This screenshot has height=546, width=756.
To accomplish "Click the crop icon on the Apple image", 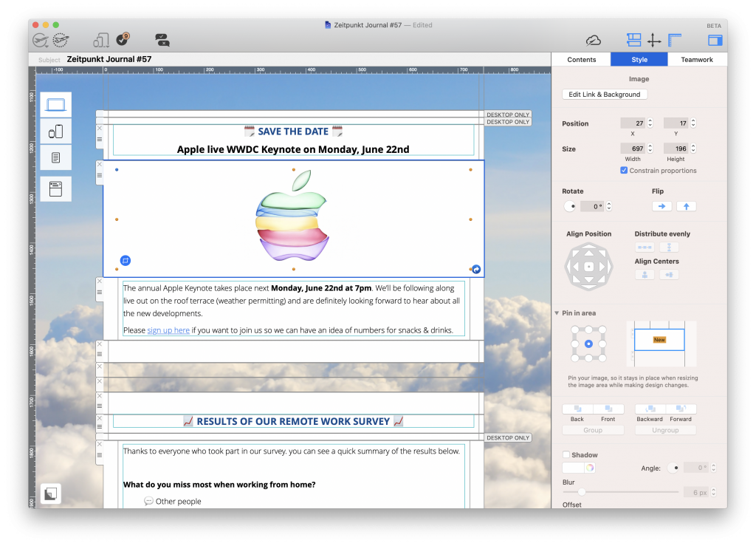I will [x=126, y=261].
